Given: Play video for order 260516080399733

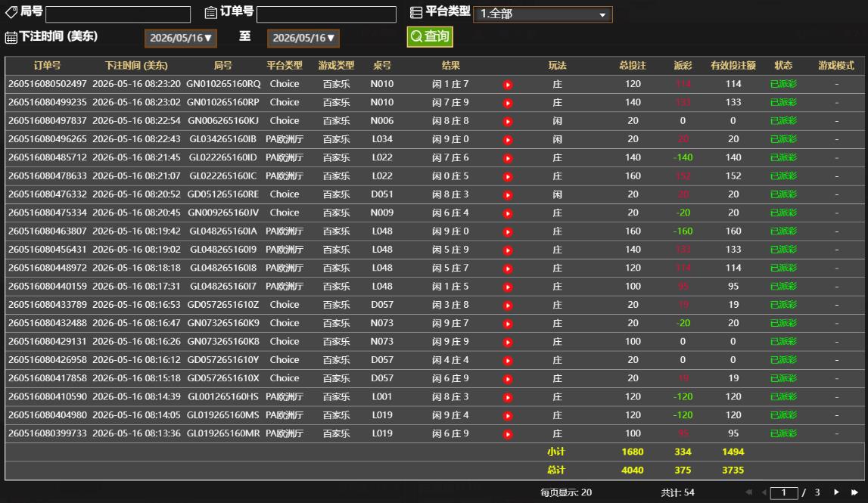Looking at the screenshot, I should (x=508, y=434).
